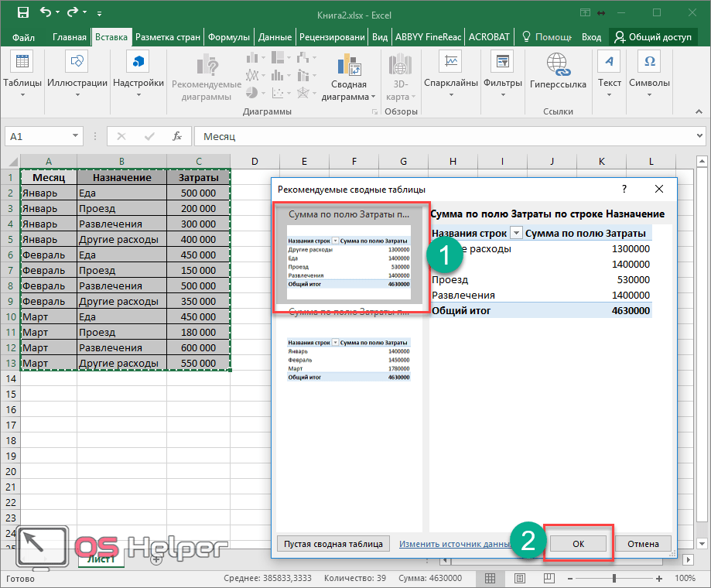Viewport: 711px width, 588px height.
Task: Click the Save icon in title bar
Action: click(x=22, y=12)
